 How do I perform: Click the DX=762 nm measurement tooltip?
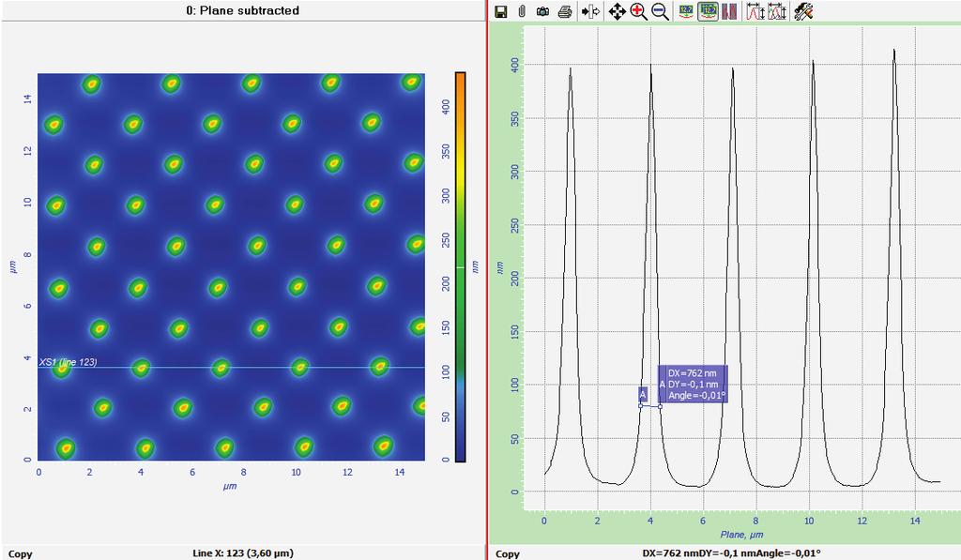(x=693, y=385)
